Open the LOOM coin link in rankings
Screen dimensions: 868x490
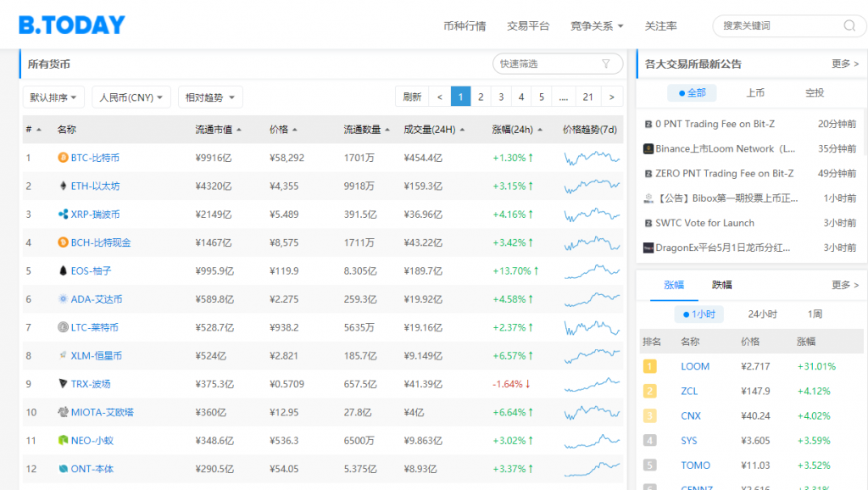(x=695, y=367)
